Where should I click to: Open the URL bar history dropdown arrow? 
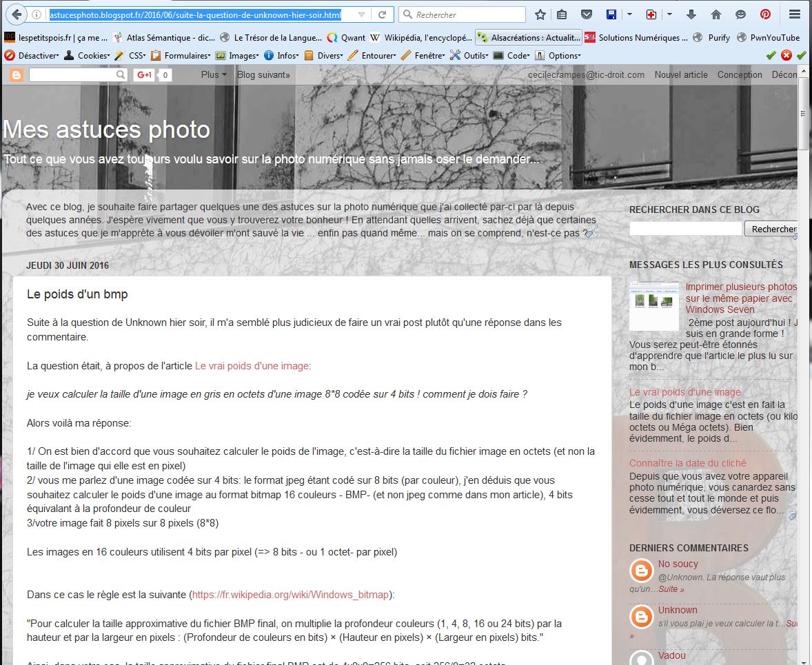[363, 14]
